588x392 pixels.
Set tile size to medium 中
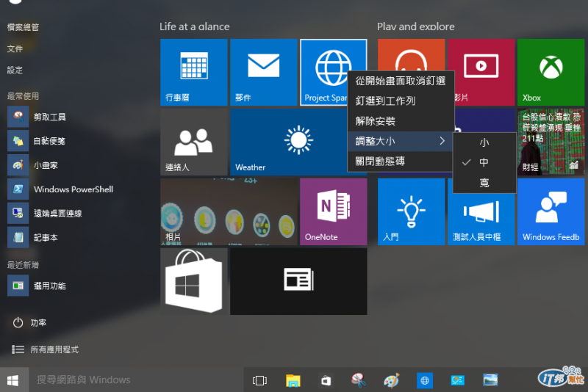pos(484,162)
